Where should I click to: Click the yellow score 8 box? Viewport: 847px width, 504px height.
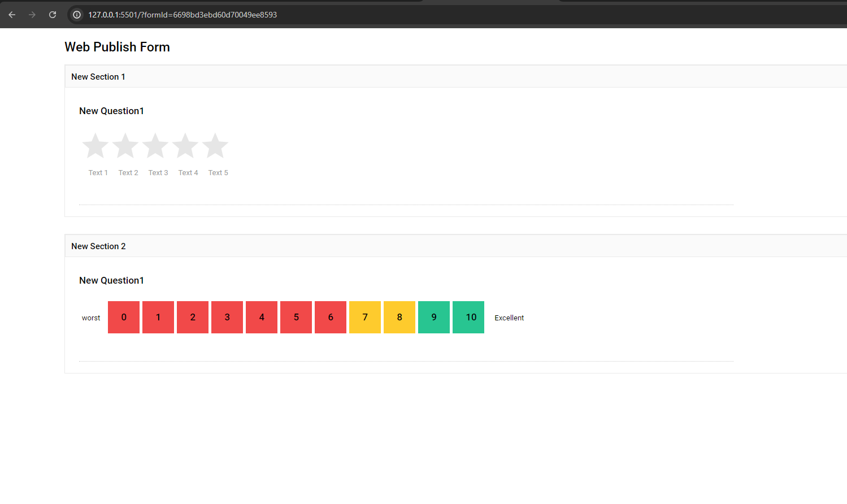click(x=399, y=318)
